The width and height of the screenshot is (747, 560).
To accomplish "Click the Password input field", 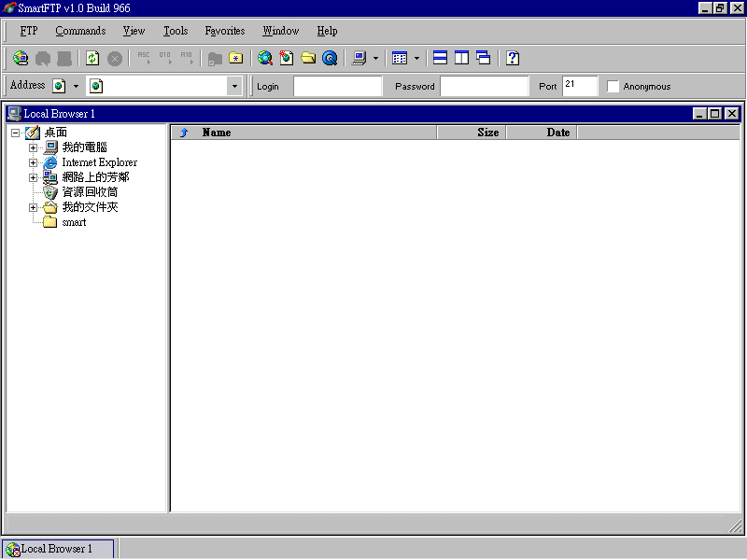I will point(485,86).
